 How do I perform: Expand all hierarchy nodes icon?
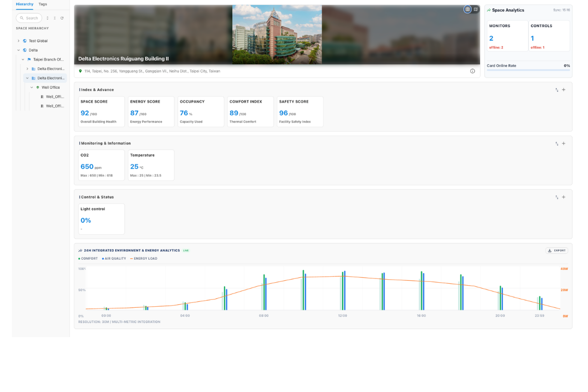(x=48, y=18)
